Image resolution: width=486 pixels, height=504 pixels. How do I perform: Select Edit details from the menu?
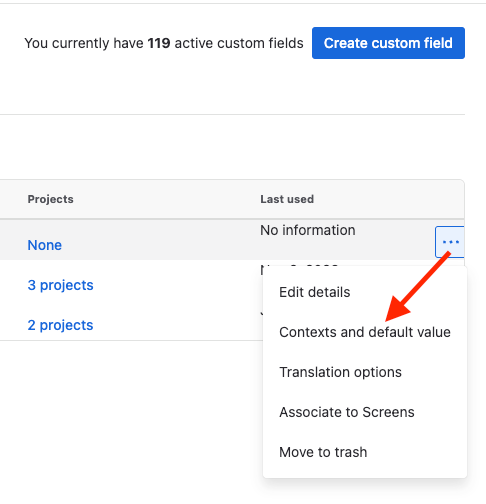315,292
